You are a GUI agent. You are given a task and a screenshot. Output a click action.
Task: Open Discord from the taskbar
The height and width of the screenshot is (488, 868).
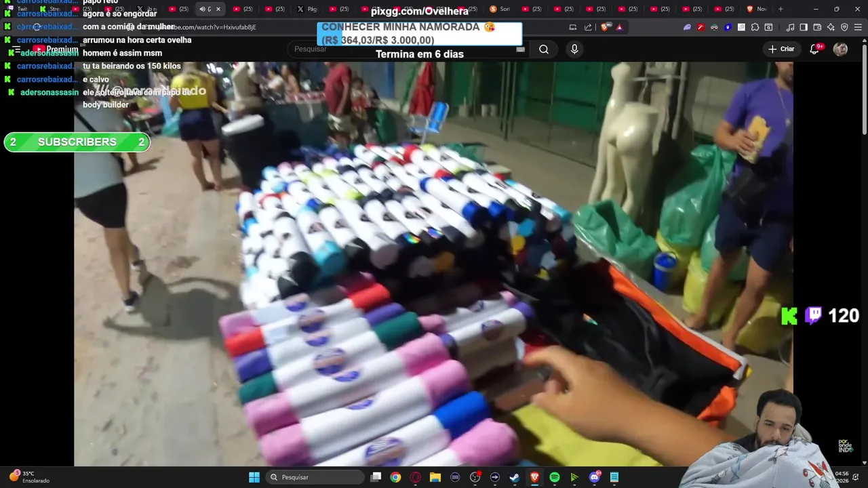(594, 477)
